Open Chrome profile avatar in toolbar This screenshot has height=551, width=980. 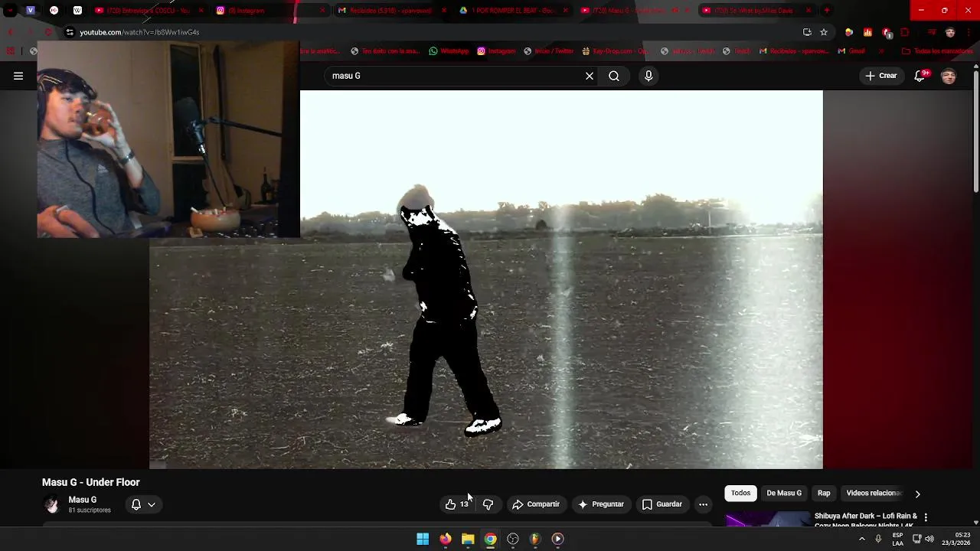pyautogui.click(x=950, y=32)
